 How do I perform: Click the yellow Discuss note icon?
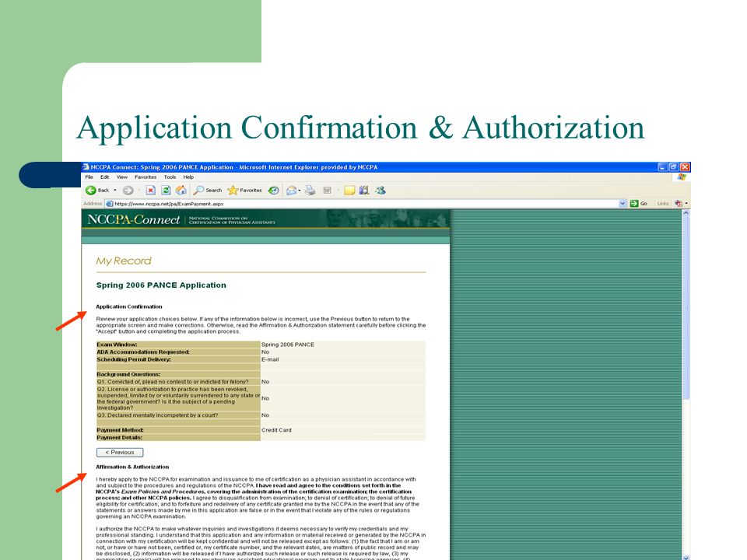[x=349, y=191]
